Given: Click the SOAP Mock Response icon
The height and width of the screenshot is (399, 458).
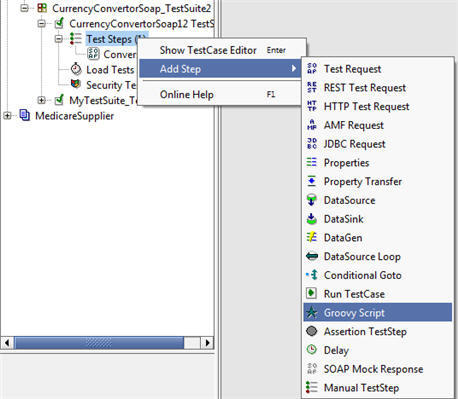Looking at the screenshot, I should click(312, 369).
